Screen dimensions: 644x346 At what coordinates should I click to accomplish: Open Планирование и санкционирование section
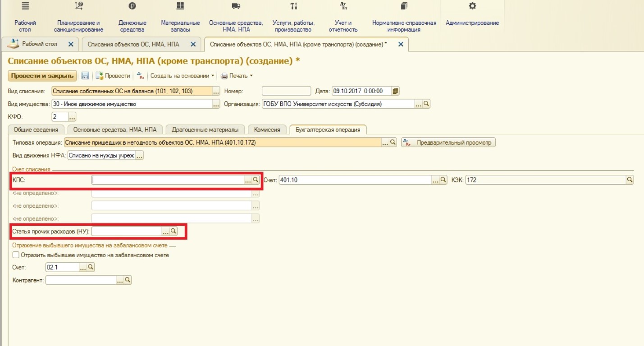78,18
